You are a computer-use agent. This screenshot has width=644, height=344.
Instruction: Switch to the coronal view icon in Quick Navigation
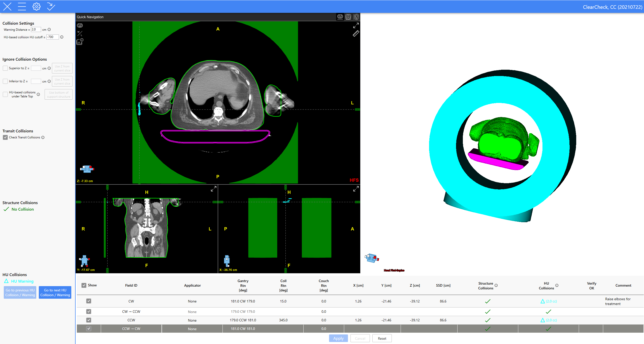click(x=348, y=17)
